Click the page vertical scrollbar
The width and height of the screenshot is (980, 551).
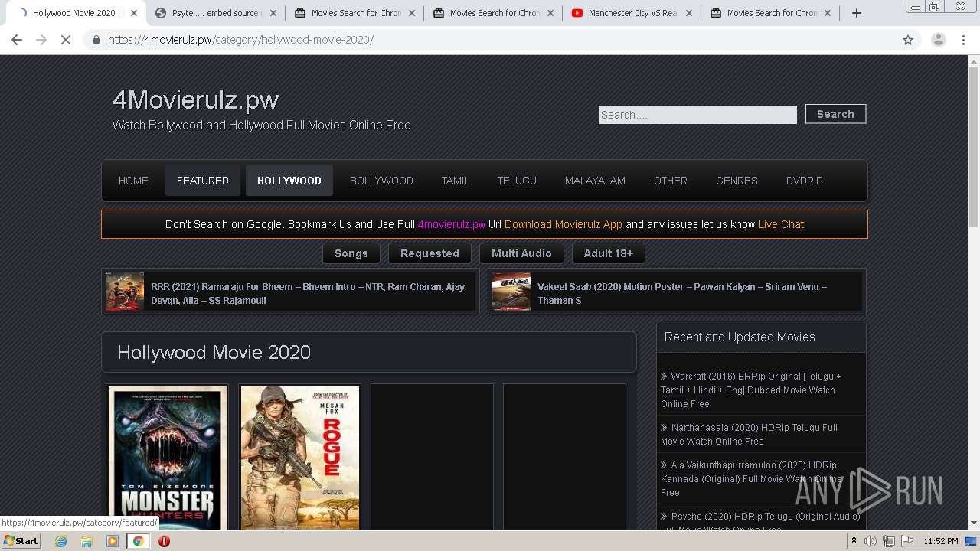click(974, 145)
